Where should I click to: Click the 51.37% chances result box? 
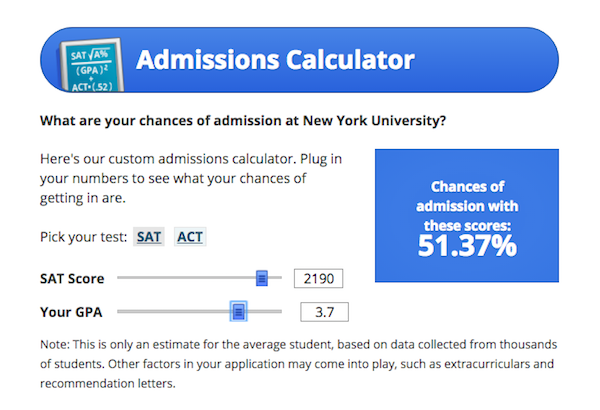tap(467, 216)
